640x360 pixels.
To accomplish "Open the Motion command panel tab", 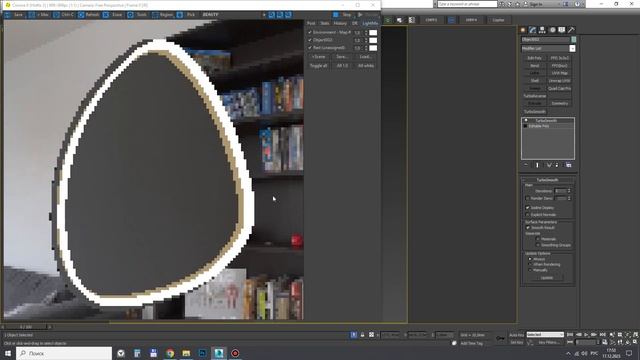I will tap(552, 30).
